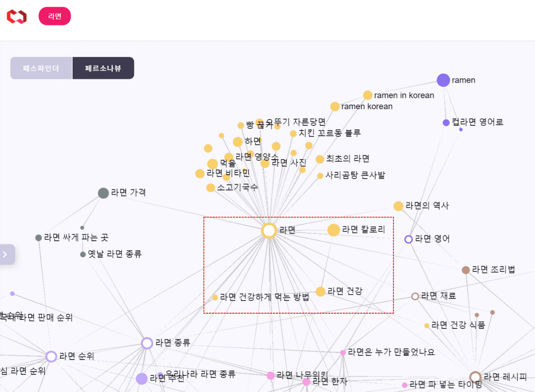Click the pink 라면 나무위키 node
Viewport: 535px width, 392px height.
click(x=270, y=375)
